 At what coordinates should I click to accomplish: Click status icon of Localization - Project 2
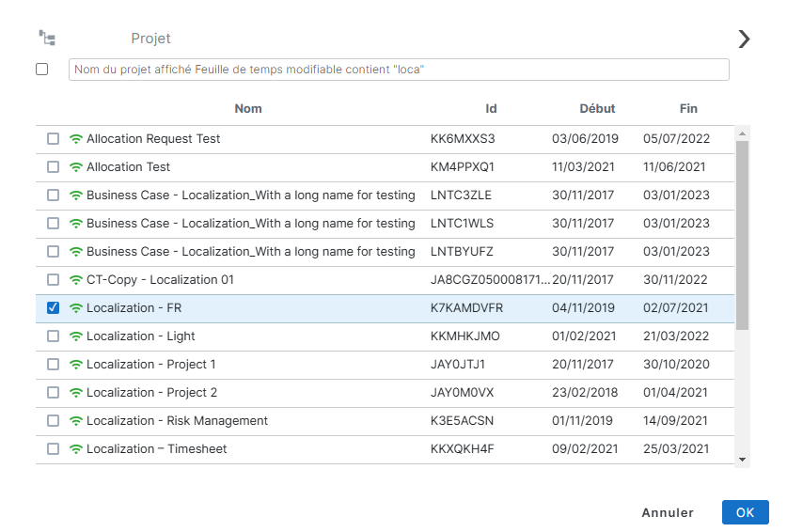(76, 393)
